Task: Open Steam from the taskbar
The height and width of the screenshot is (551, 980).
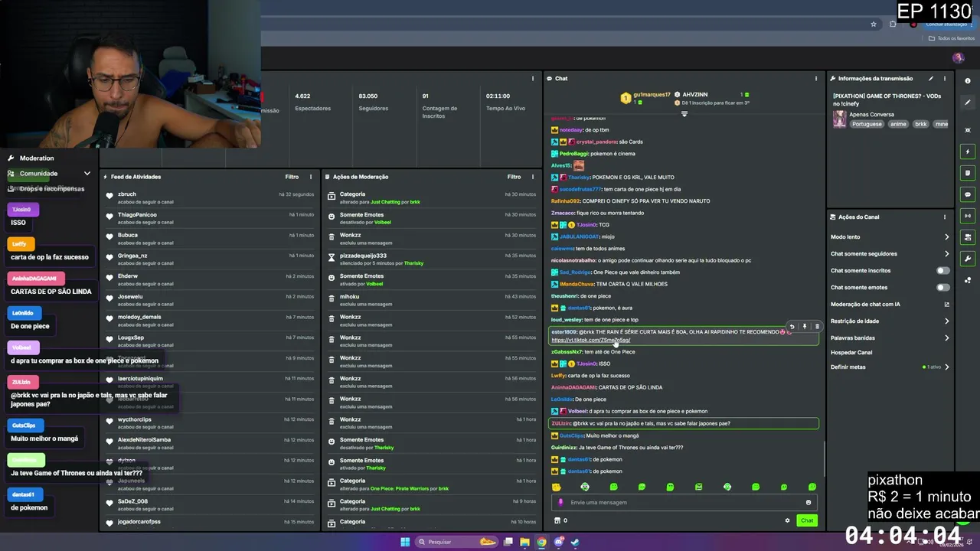Action: click(575, 542)
